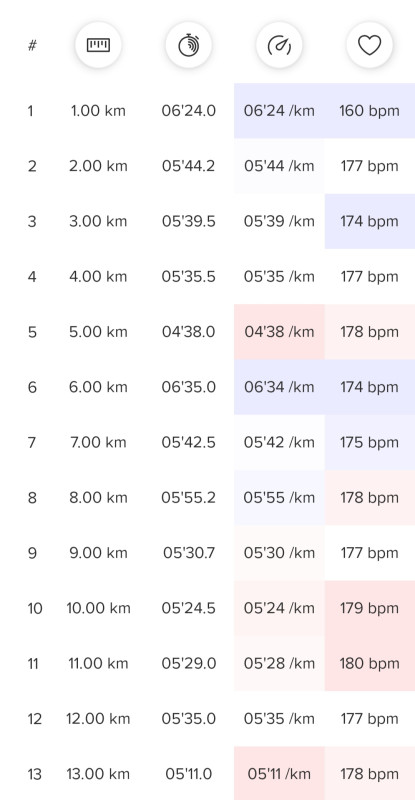The image size is (415, 800).
Task: Select 179 bpm in lap 10
Action: coord(370,608)
